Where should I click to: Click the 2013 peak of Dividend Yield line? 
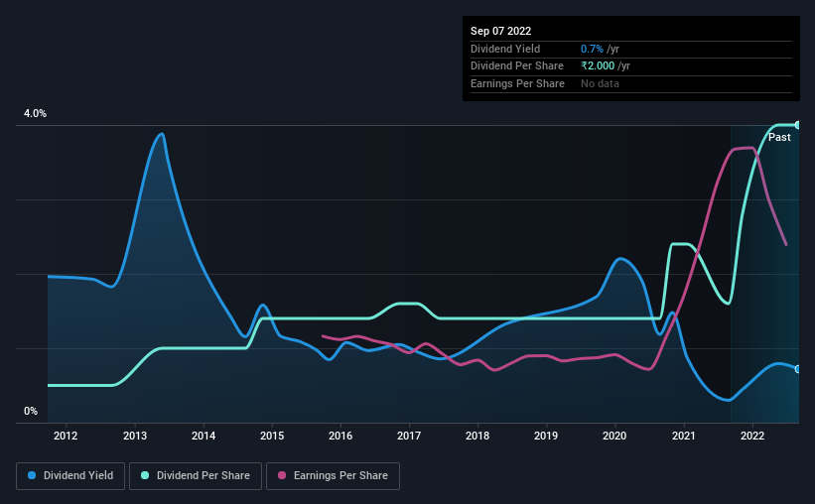(x=162, y=134)
